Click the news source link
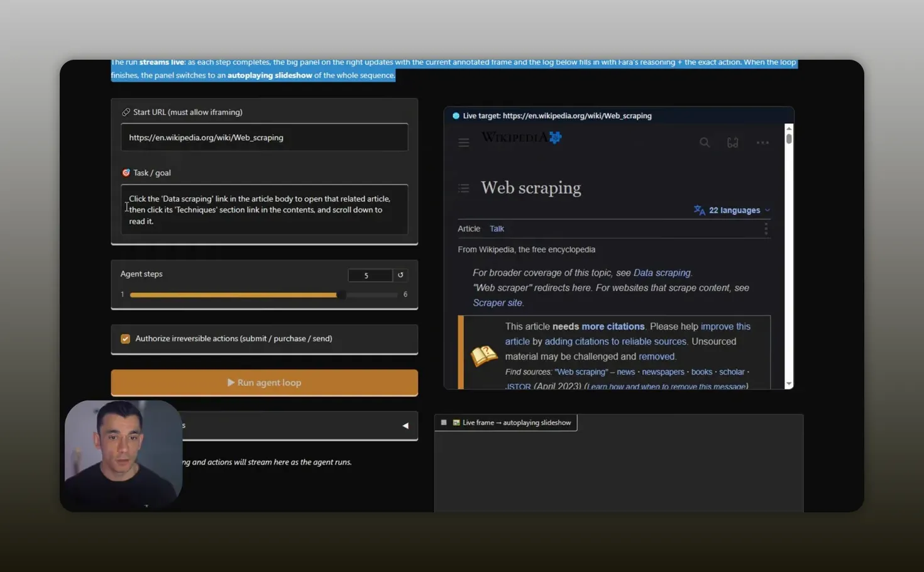This screenshot has width=924, height=572. click(x=625, y=372)
